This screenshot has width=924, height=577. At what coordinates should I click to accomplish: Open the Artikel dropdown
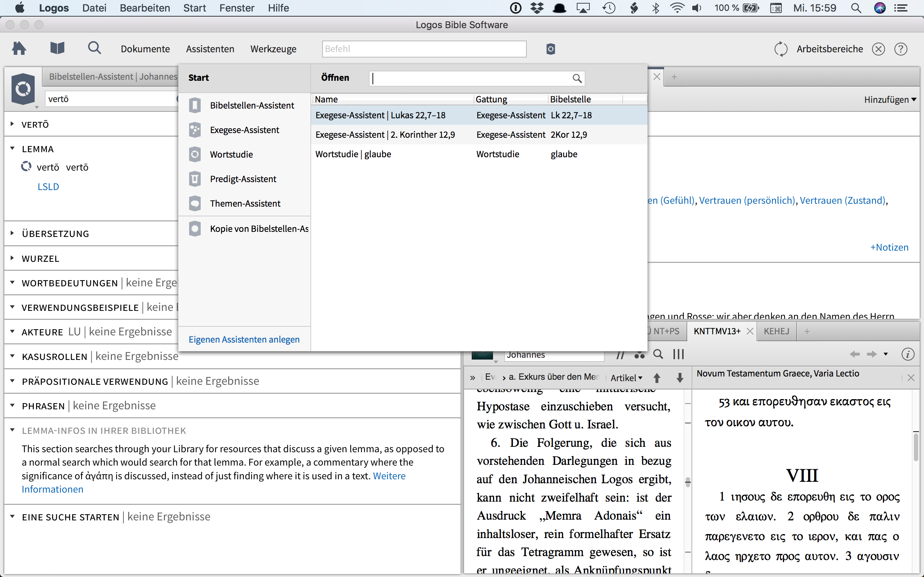626,378
